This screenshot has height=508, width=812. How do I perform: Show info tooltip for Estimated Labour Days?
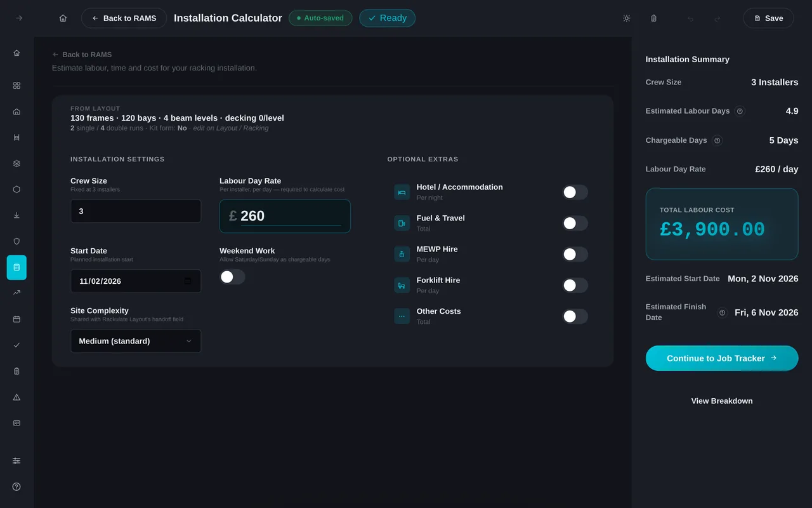740,111
